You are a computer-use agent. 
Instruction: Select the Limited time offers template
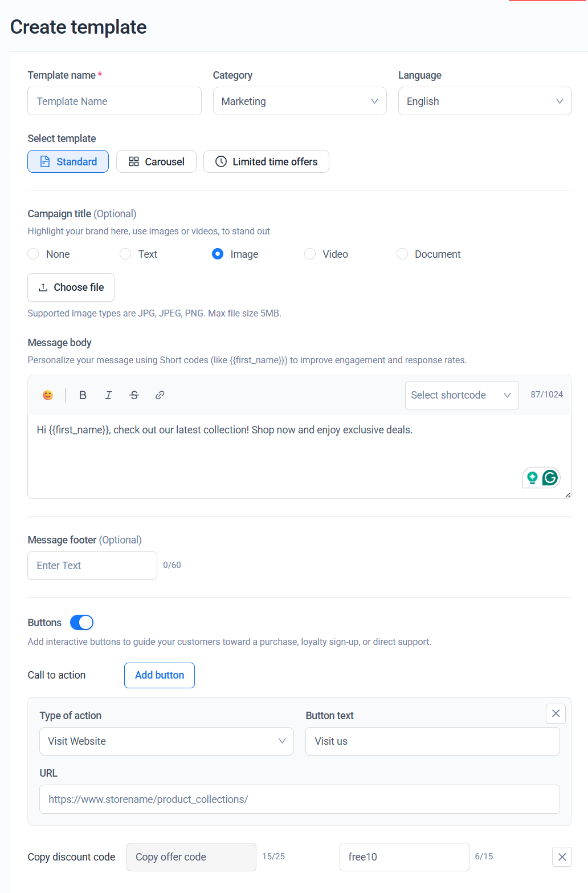pyautogui.click(x=266, y=162)
